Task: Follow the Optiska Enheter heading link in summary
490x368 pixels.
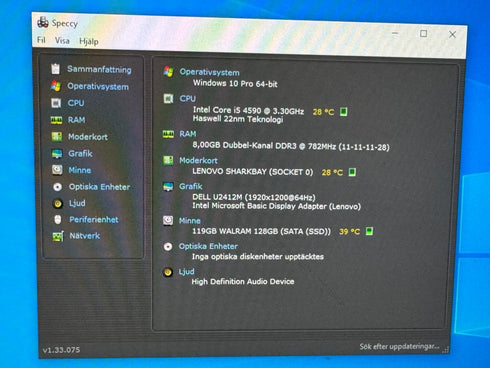Action: tap(208, 246)
